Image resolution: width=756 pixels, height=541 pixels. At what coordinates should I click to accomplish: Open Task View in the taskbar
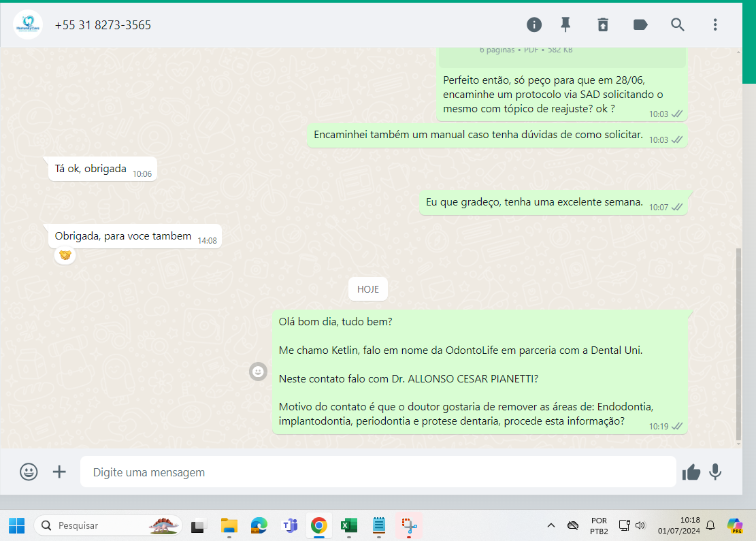pos(198,525)
